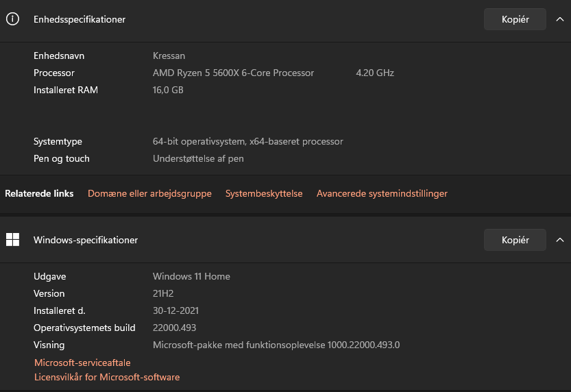Click the Enhedsspecifikationer header title
This screenshot has height=392, width=571.
pyautogui.click(x=80, y=19)
